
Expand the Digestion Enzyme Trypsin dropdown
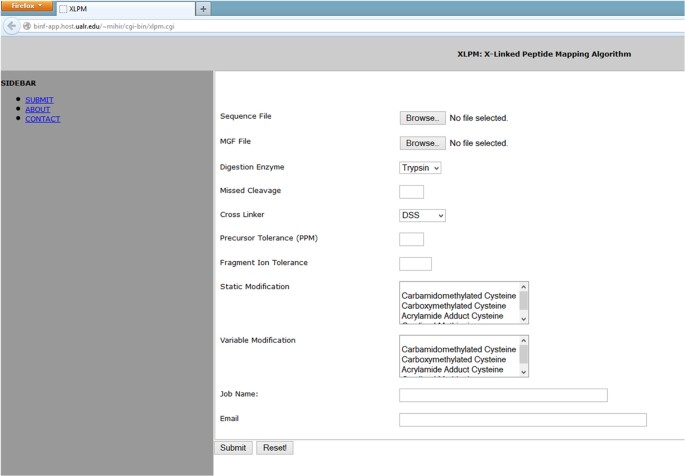[420, 167]
